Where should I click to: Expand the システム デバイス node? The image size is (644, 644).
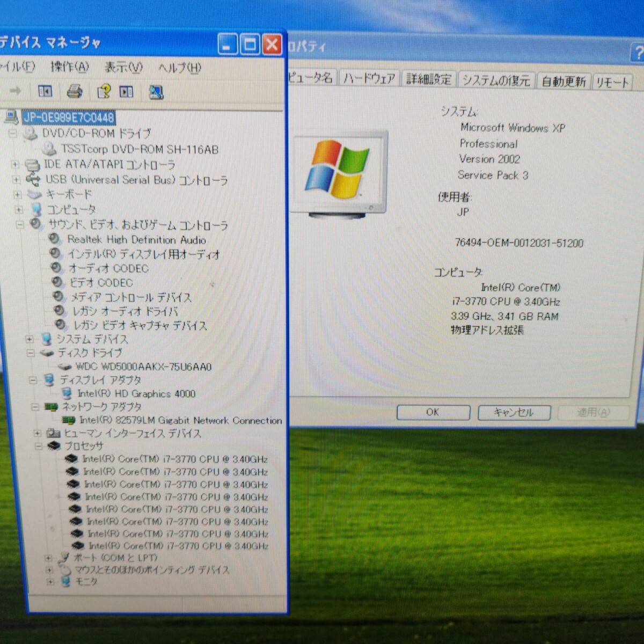click(30, 339)
